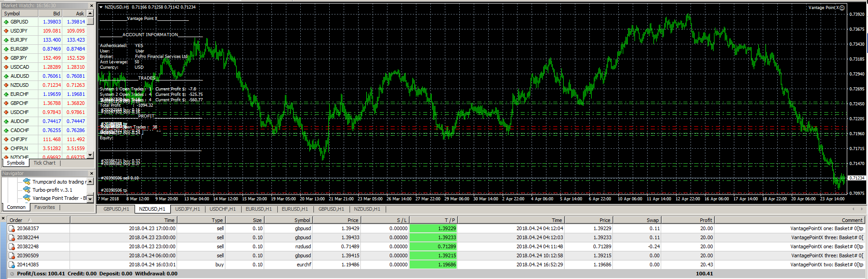Click the order 20414385 buy icon
The width and height of the screenshot is (868, 279).
[12, 265]
